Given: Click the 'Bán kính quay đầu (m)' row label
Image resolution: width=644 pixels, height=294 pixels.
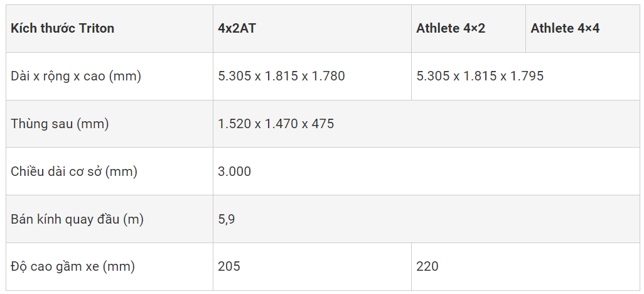Looking at the screenshot, I should (x=77, y=219).
